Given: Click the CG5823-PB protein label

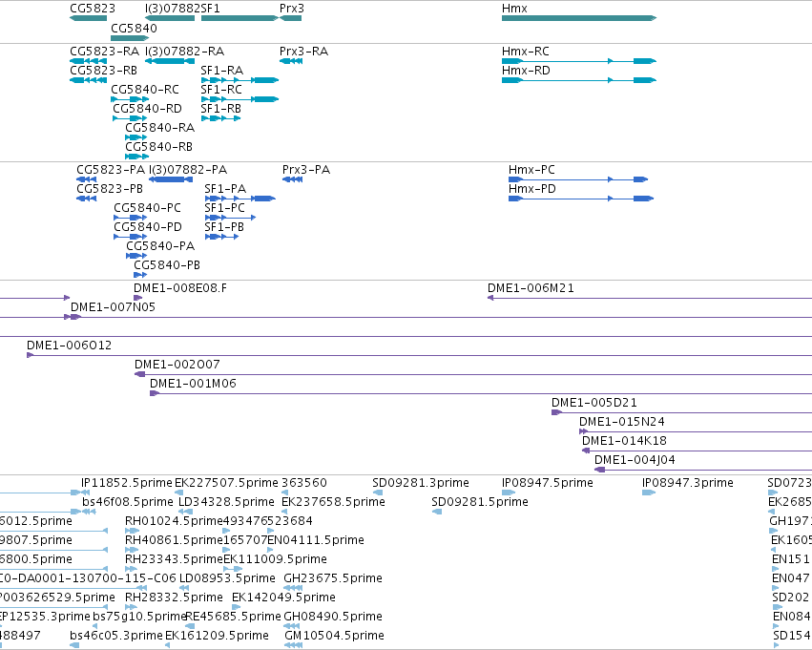Looking at the screenshot, I should point(110,189).
